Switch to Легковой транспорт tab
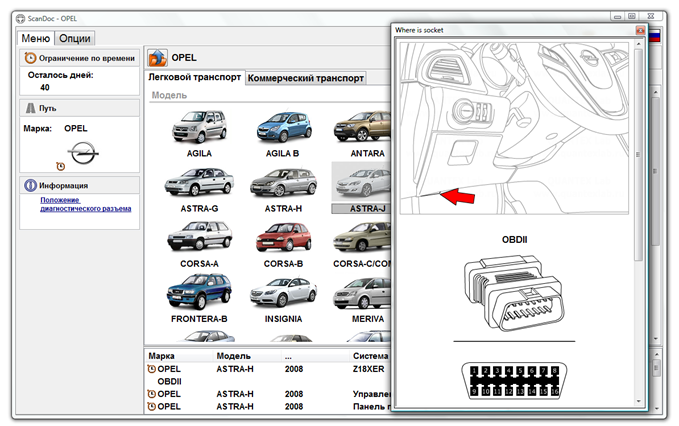This screenshot has height=426, width=679. 194,77
